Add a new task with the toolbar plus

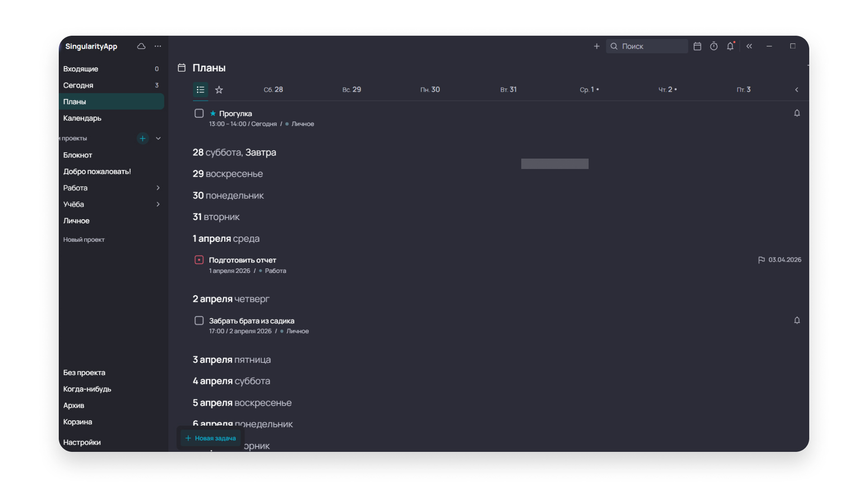596,46
